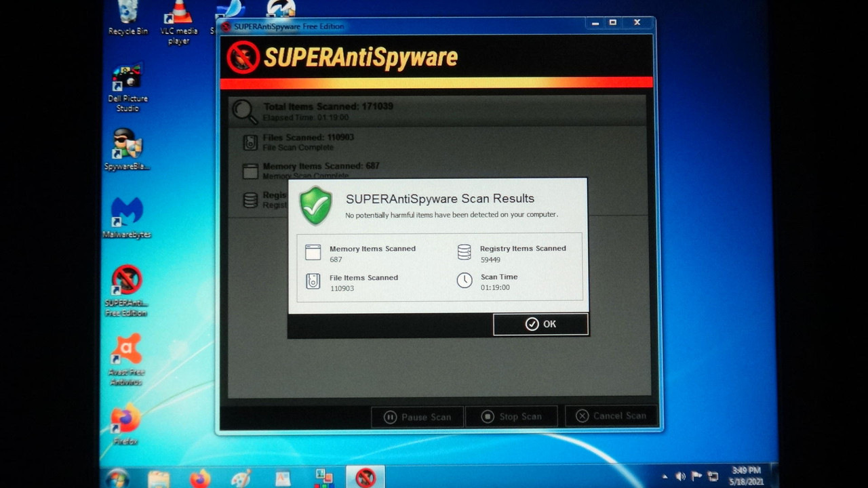The width and height of the screenshot is (868, 488).
Task: Open the Firefox desktop shortcut
Action: tap(125, 424)
